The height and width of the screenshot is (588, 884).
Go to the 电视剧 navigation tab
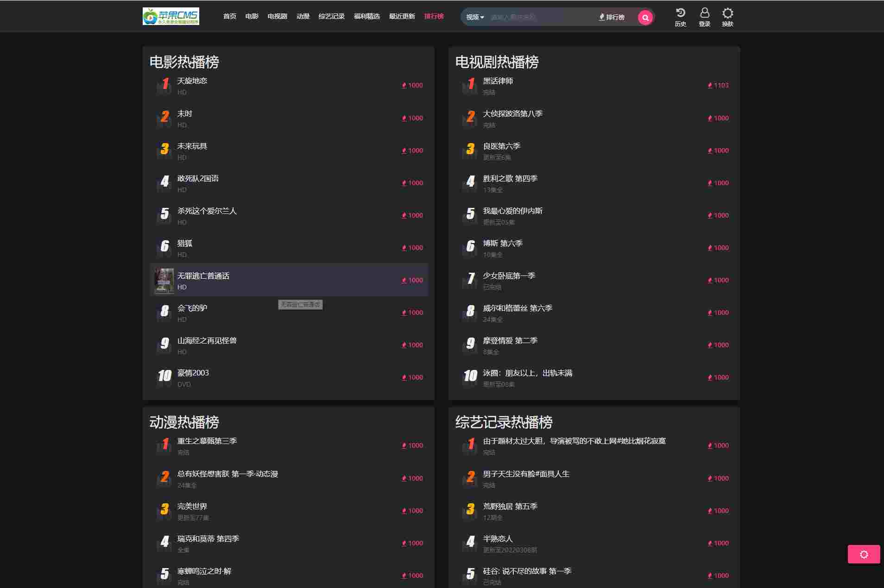pos(277,16)
